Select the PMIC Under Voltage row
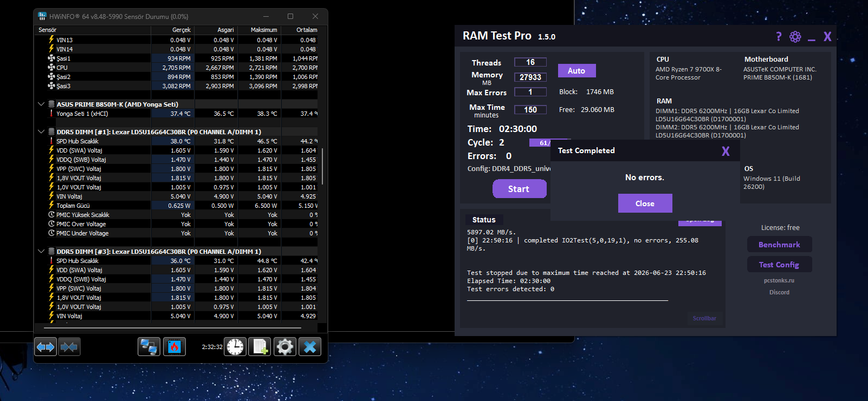The height and width of the screenshot is (401, 868). click(176, 233)
